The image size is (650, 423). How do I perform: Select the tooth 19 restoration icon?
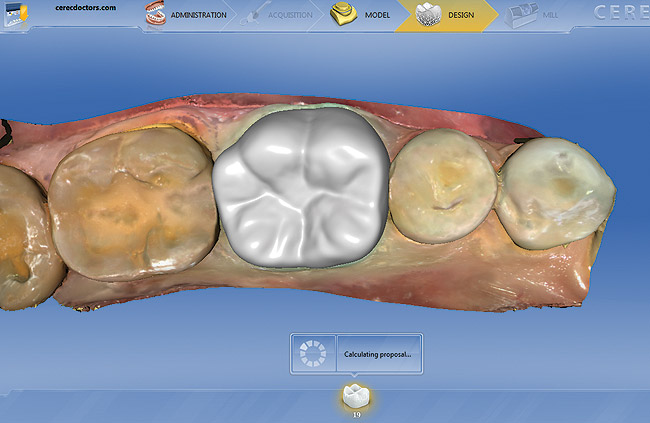point(357,396)
